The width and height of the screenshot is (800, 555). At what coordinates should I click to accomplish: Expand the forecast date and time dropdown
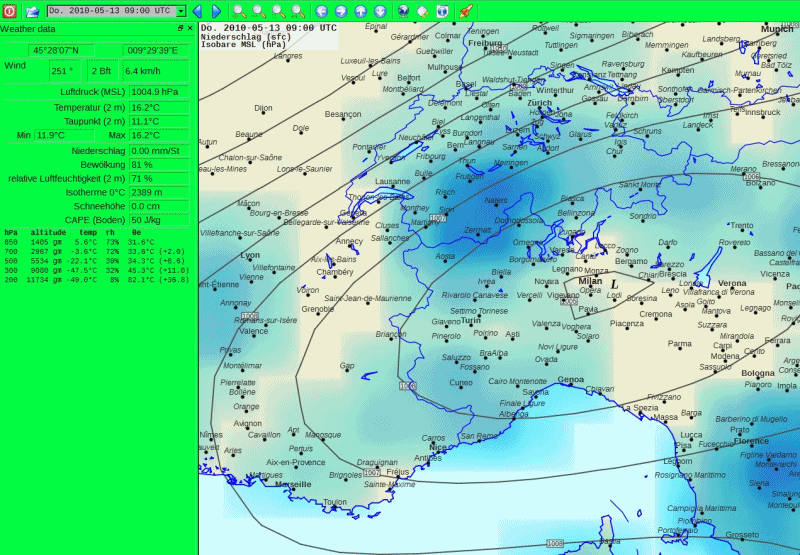point(180,11)
